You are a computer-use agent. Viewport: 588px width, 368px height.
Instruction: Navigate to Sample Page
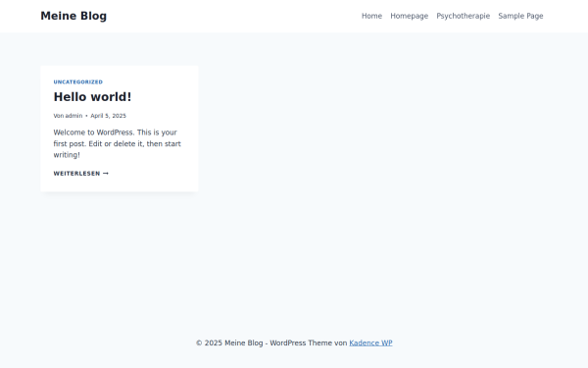point(520,16)
